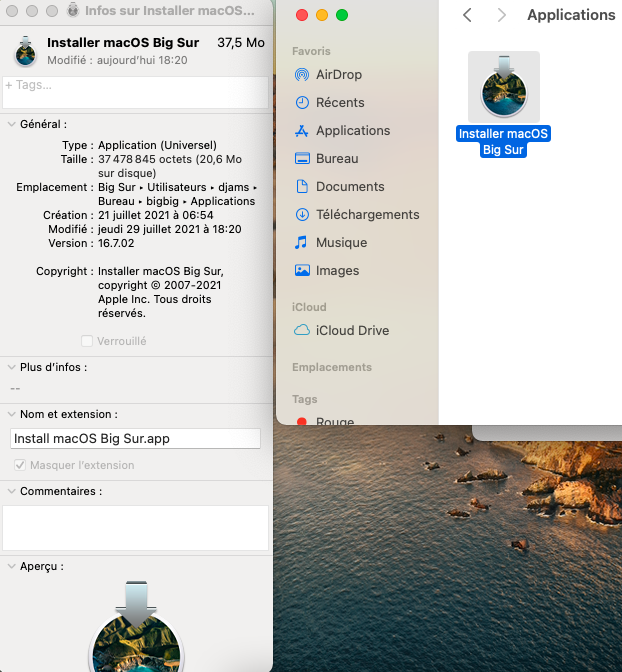
Task: Toggle the Masquer l'extension checkbox
Action: pyautogui.click(x=20, y=465)
